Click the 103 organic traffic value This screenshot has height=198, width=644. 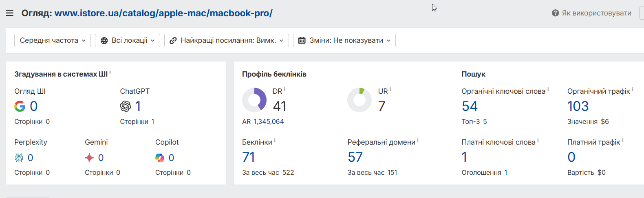pyautogui.click(x=578, y=106)
